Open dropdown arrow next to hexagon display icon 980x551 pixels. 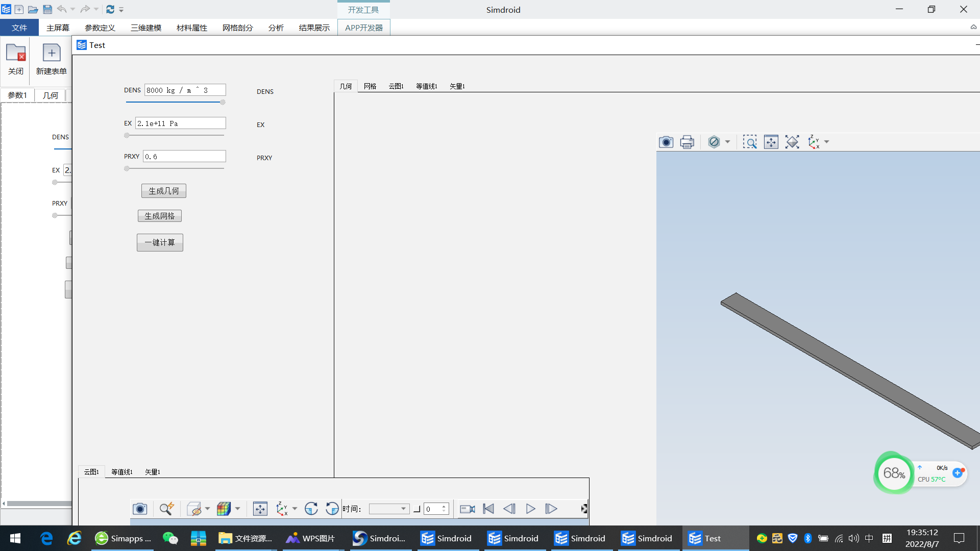click(x=727, y=142)
